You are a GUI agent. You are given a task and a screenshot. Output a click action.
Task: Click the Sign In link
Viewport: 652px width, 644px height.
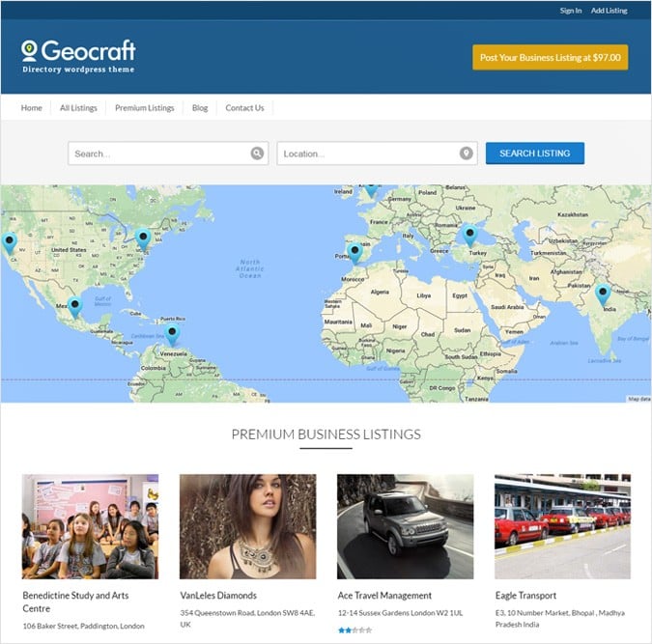(x=571, y=11)
